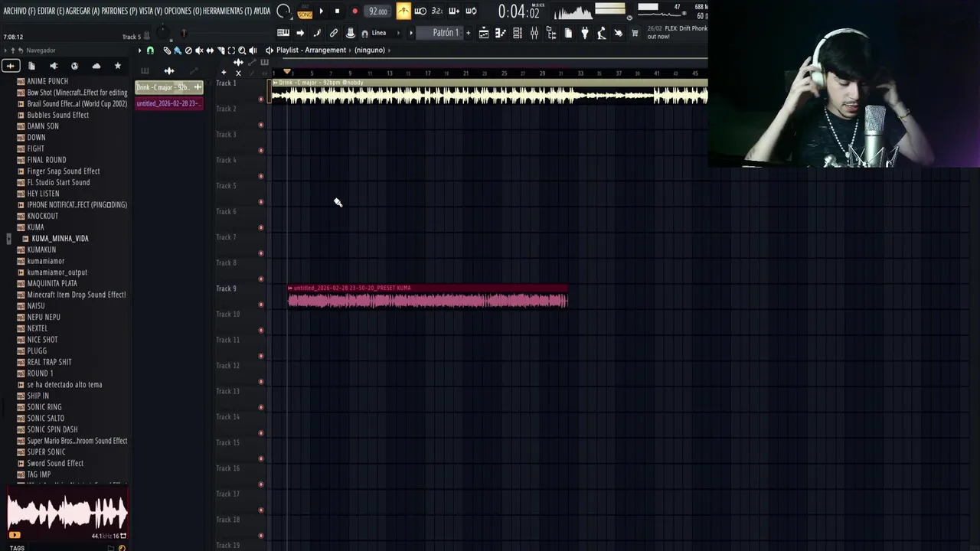Click the Stop button in transport

337,11
